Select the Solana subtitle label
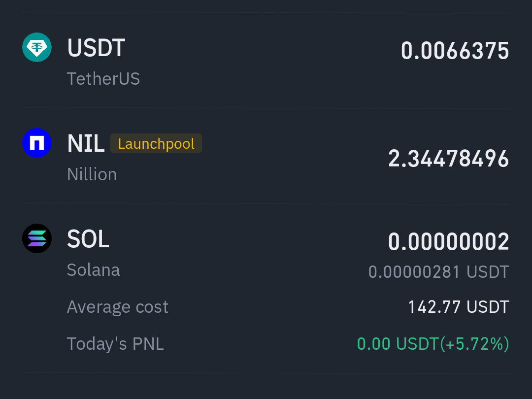Image resolution: width=532 pixels, height=399 pixels. point(93,270)
